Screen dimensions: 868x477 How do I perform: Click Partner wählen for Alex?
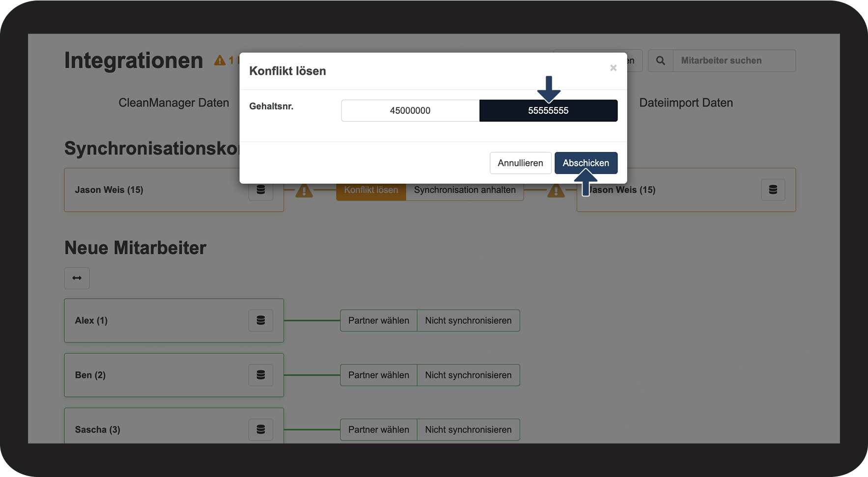379,320
